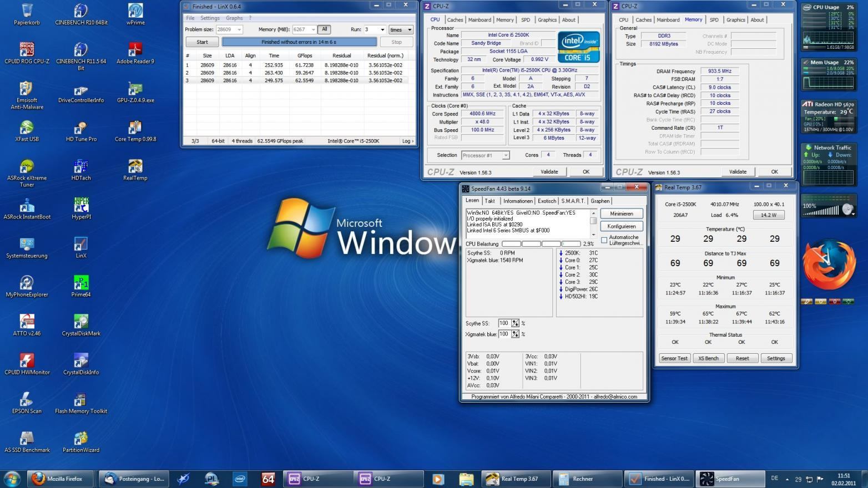Open the HD Tune Pro desktop icon
The image size is (868, 488).
81,132
